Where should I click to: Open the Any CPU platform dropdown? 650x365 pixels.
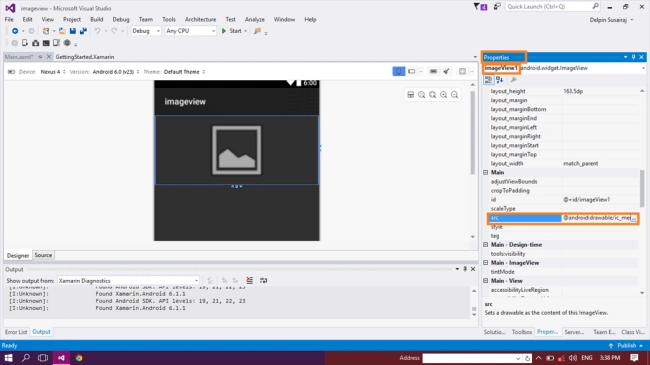[191, 31]
